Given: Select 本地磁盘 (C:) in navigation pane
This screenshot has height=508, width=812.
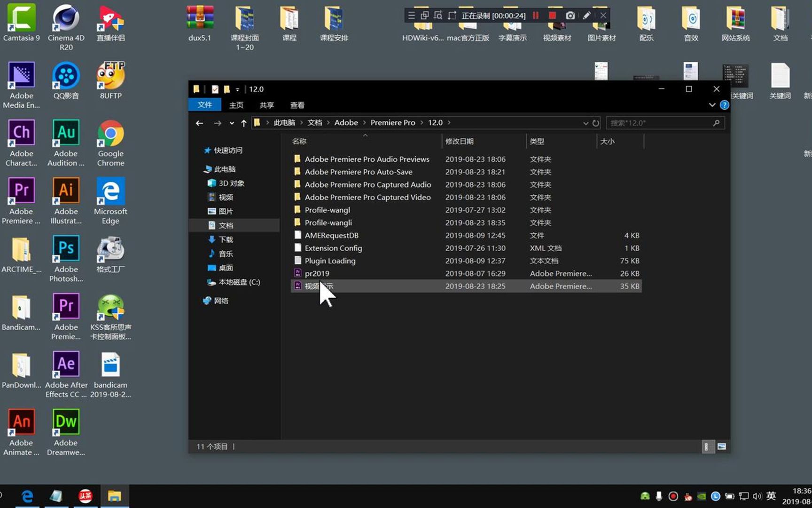Looking at the screenshot, I should click(x=234, y=282).
